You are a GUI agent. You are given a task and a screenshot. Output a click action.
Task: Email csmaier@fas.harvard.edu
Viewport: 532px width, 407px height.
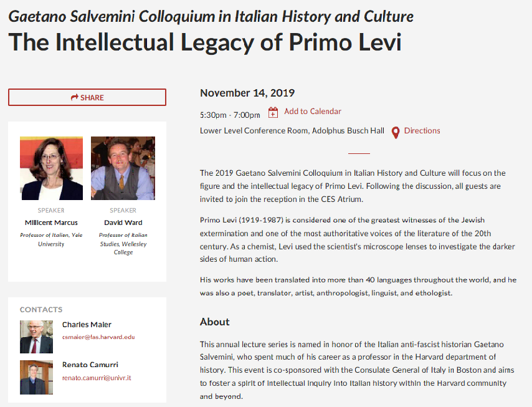98,337
